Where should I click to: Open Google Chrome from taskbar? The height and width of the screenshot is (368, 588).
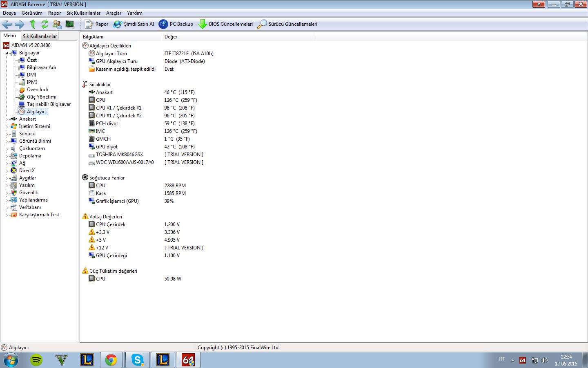111,360
